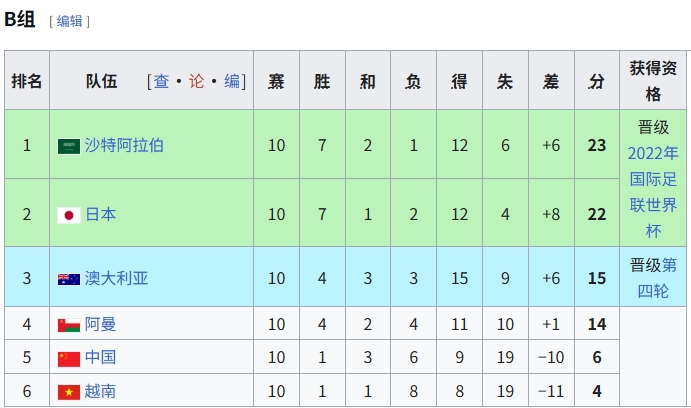691x408 pixels.
Task: Open the 日本 team link
Action: [100, 214]
